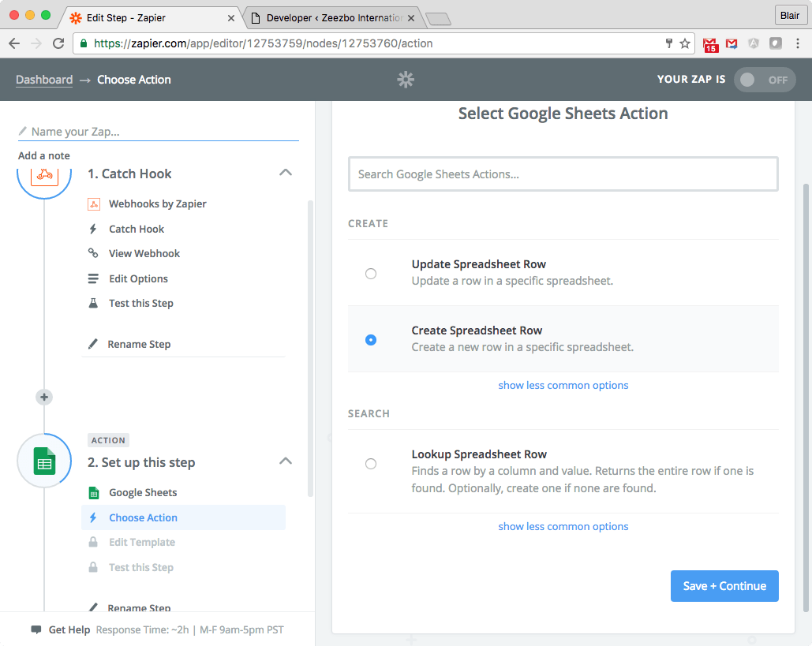812x646 pixels.
Task: Open the Gmail extension icon
Action: point(732,44)
